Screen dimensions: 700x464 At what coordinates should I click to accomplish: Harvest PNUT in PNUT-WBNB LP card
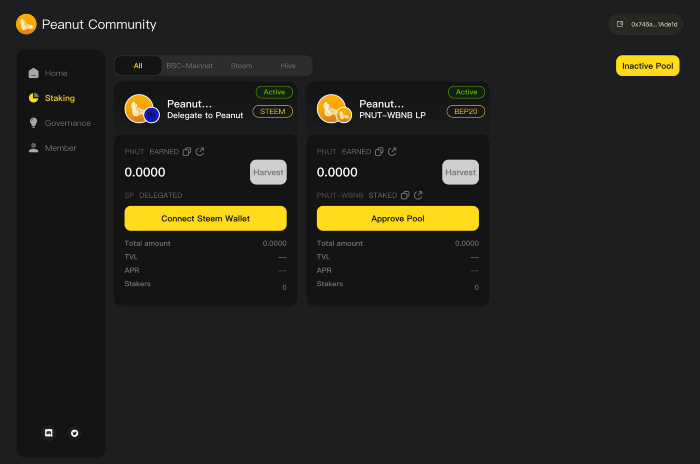click(460, 172)
